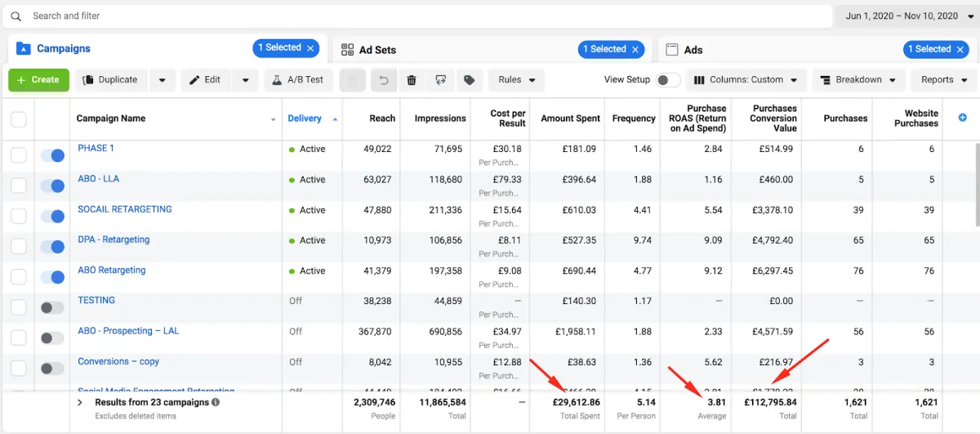Click the trash delete icon

click(412, 80)
